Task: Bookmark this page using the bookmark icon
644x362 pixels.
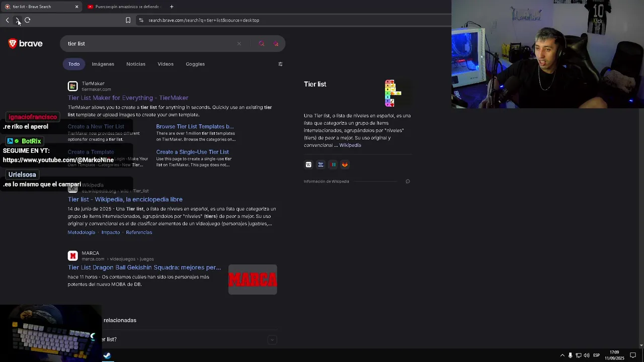Action: pyautogui.click(x=128, y=20)
